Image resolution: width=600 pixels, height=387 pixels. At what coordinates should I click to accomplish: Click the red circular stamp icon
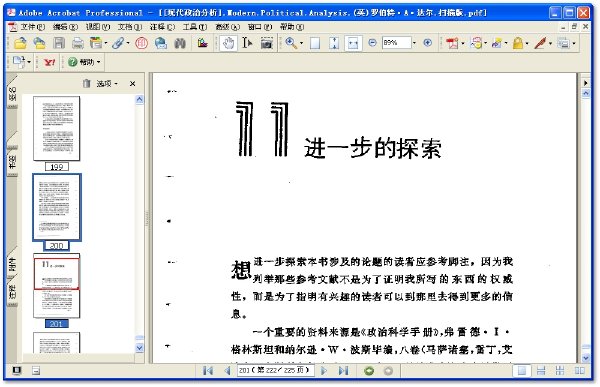[142, 43]
